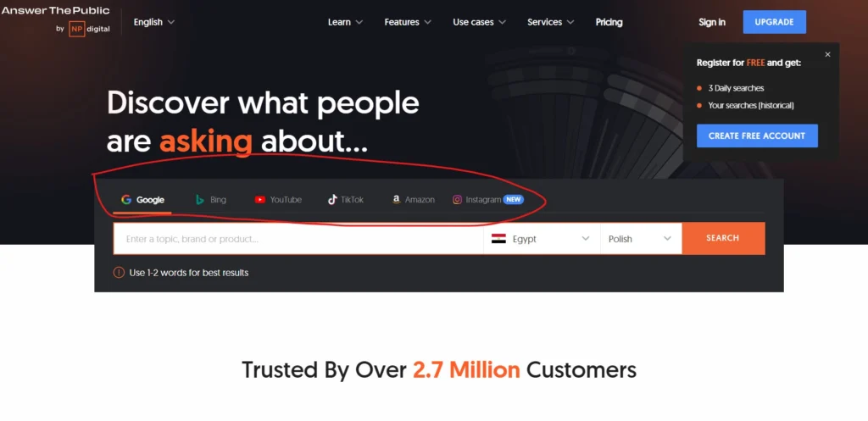The width and height of the screenshot is (868, 421).
Task: Close the Register for FREE popup
Action: 827,54
